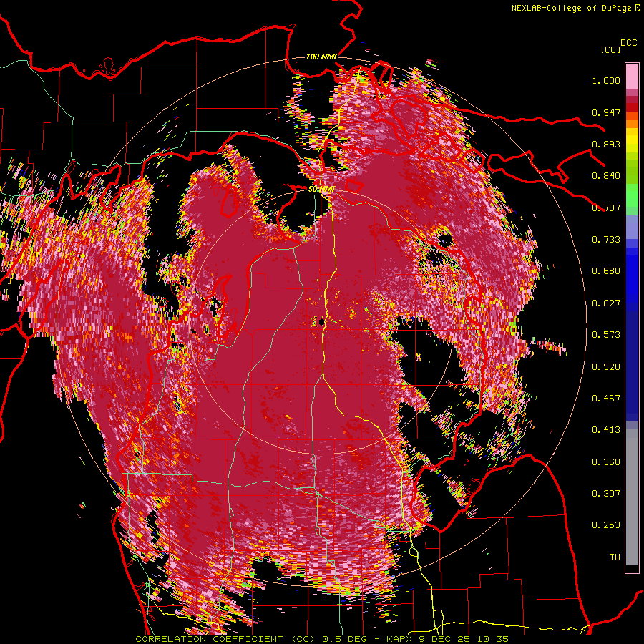Select the 0.893 legend value
Image resolution: width=644 pixels, height=644 pixels.
pos(606,144)
